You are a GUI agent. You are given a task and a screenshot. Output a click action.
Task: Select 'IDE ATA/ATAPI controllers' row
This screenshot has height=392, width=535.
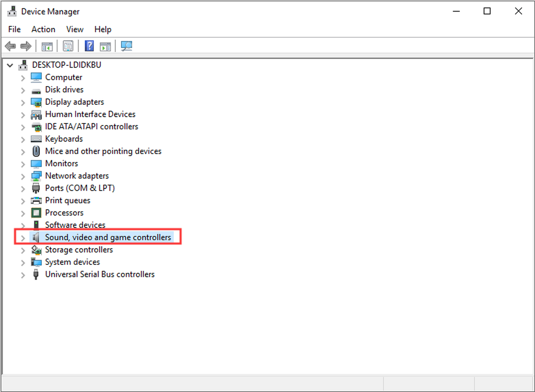[92, 127]
